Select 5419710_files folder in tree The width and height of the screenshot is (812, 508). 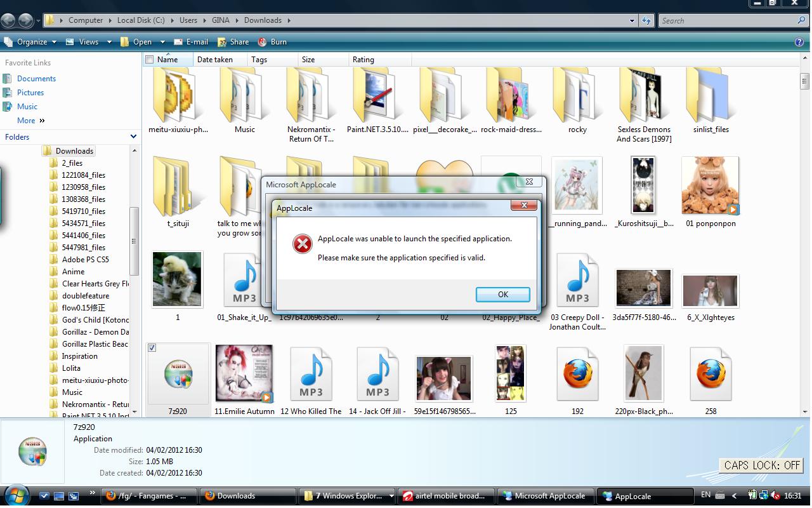click(x=83, y=211)
